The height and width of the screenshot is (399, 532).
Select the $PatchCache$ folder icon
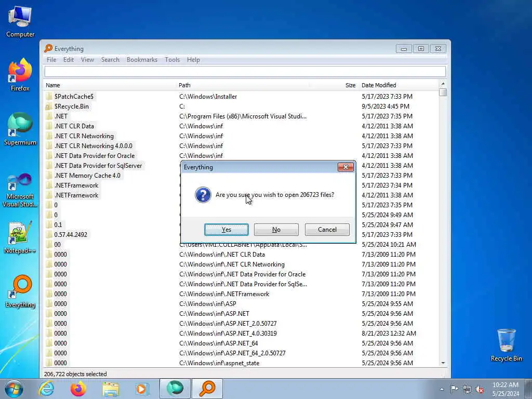49,97
